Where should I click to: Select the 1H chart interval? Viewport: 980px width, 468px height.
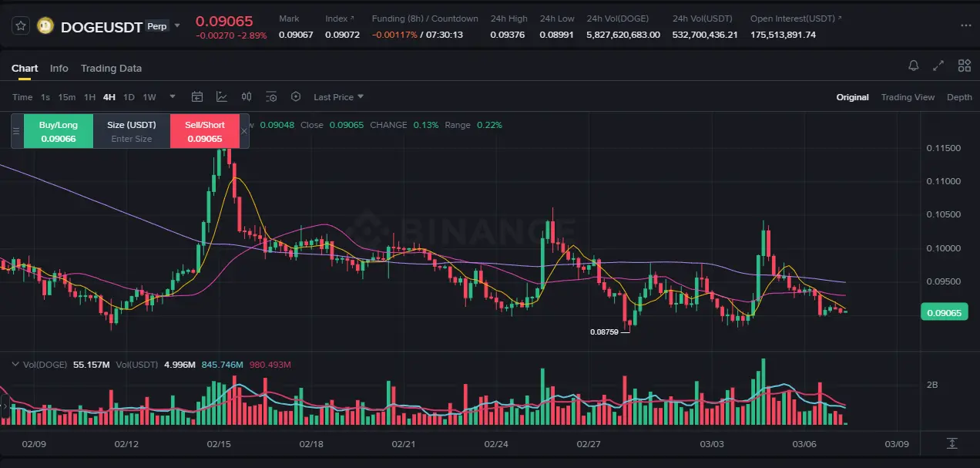tap(89, 97)
